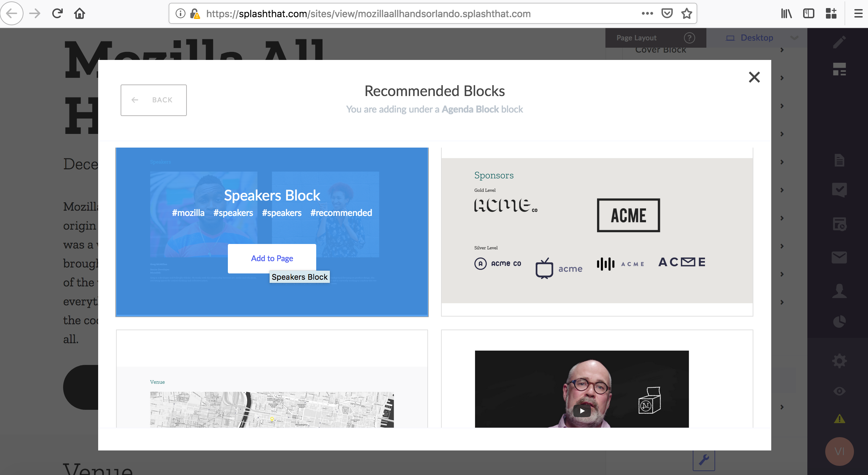The width and height of the screenshot is (868, 475).
Task: Reload the current page
Action: click(x=57, y=13)
